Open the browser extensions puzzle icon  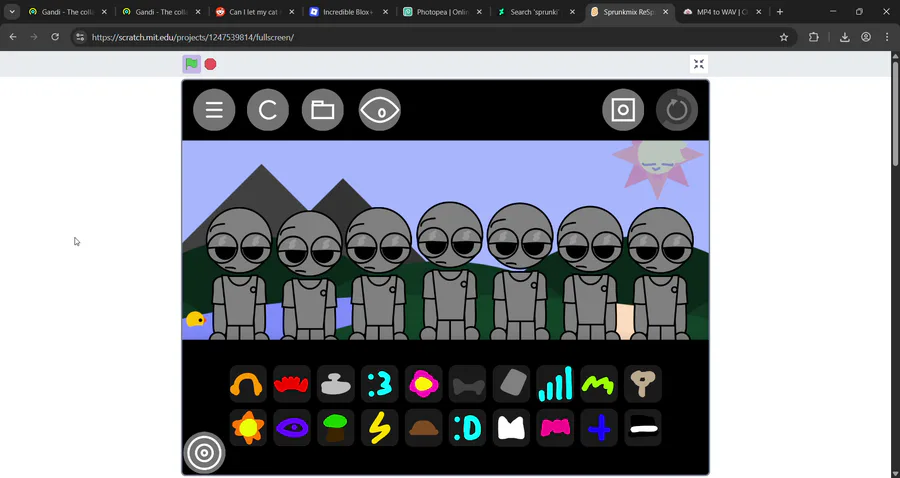point(813,37)
